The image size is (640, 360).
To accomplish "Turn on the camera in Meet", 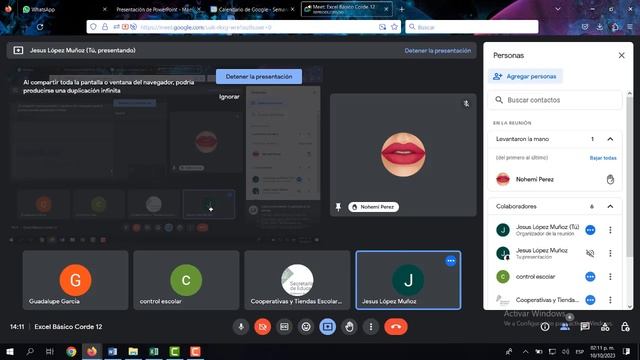I will coord(262,327).
